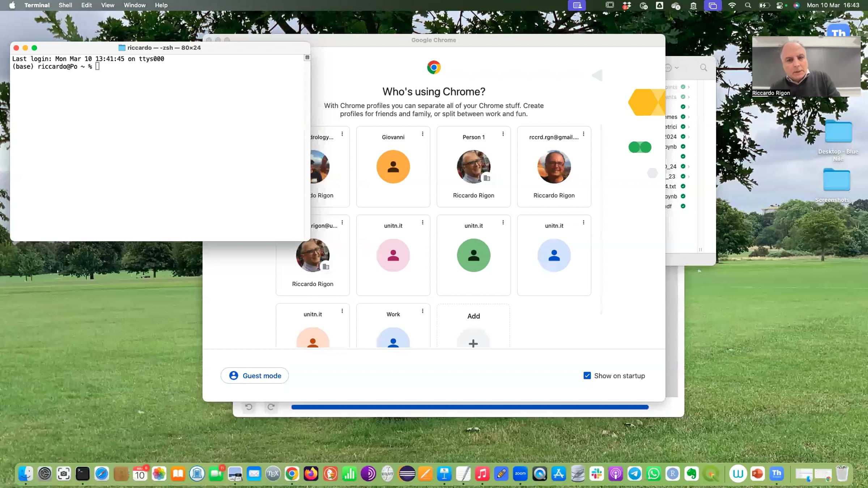Viewport: 868px width, 488px height.
Task: Uncheck the Show on startup checkbox
Action: [587, 376]
